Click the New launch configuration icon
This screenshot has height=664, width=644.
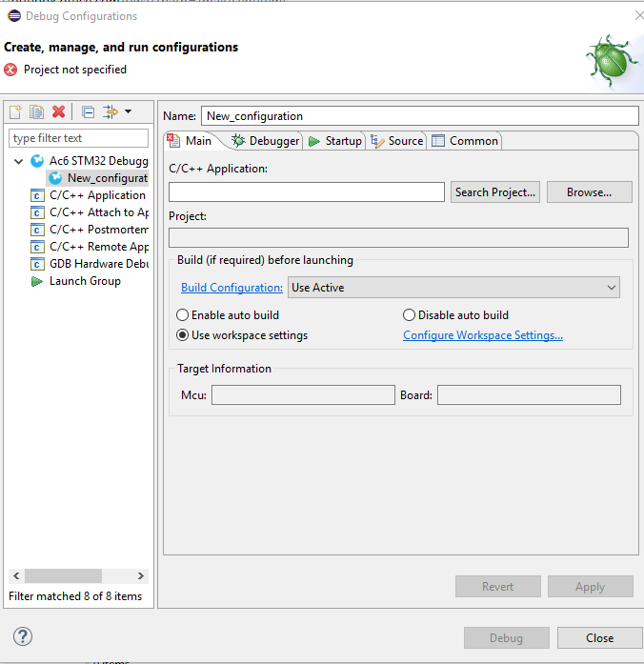pos(15,111)
